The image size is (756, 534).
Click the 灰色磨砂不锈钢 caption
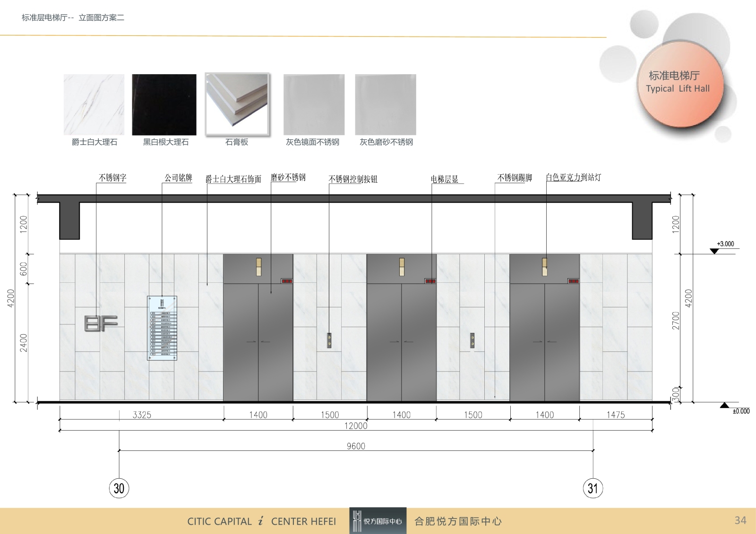point(387,142)
